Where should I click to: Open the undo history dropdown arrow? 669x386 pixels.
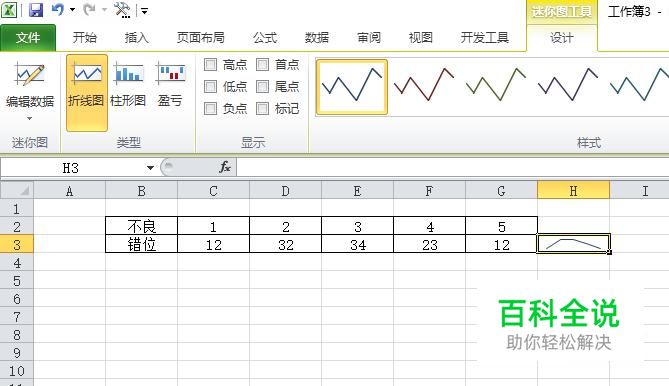click(x=73, y=10)
